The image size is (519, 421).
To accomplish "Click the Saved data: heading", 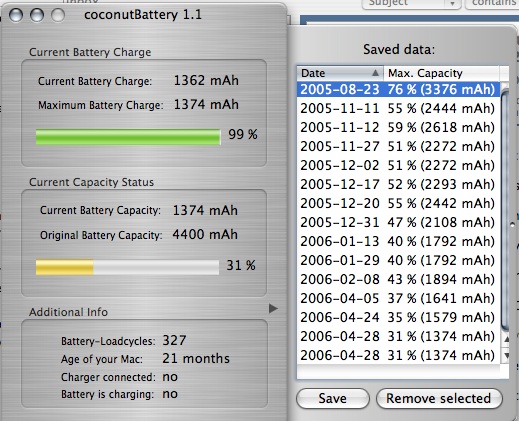I will (x=399, y=49).
